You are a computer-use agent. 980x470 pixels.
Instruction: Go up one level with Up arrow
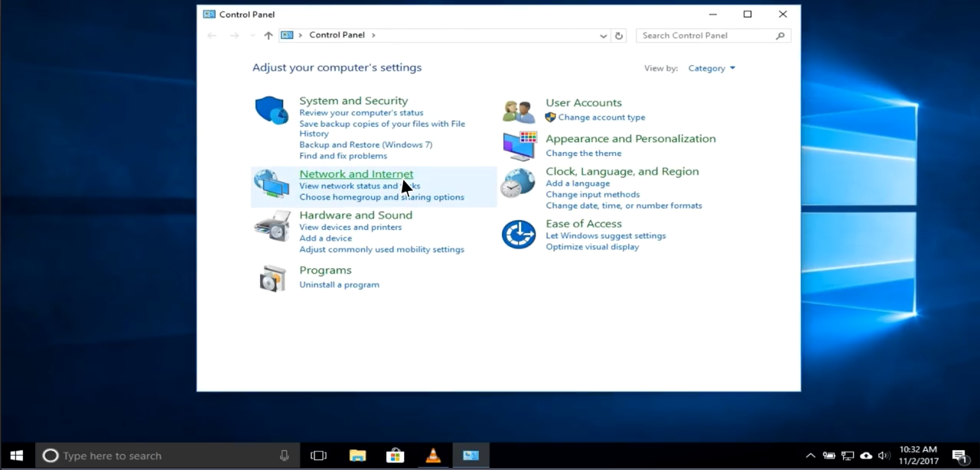click(268, 36)
